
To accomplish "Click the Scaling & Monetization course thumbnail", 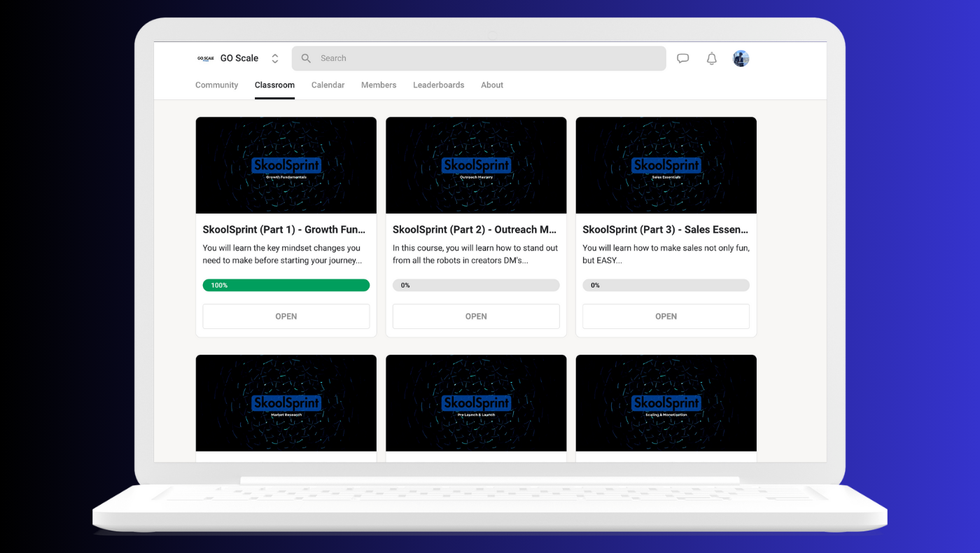I will tap(666, 403).
